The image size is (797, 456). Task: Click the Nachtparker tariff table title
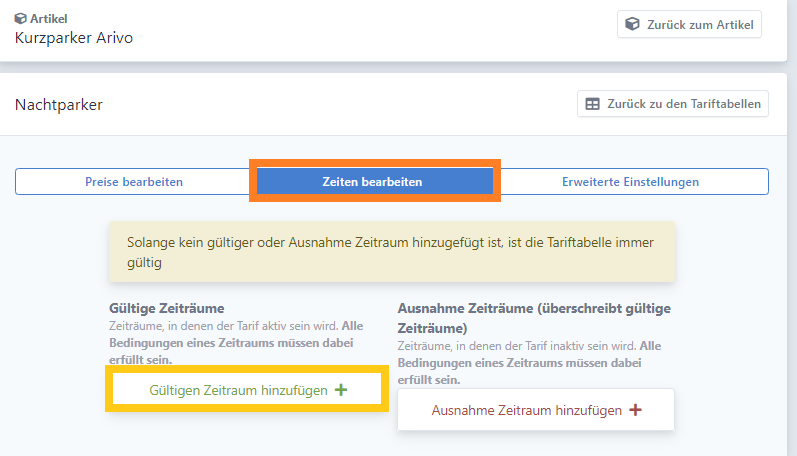59,105
